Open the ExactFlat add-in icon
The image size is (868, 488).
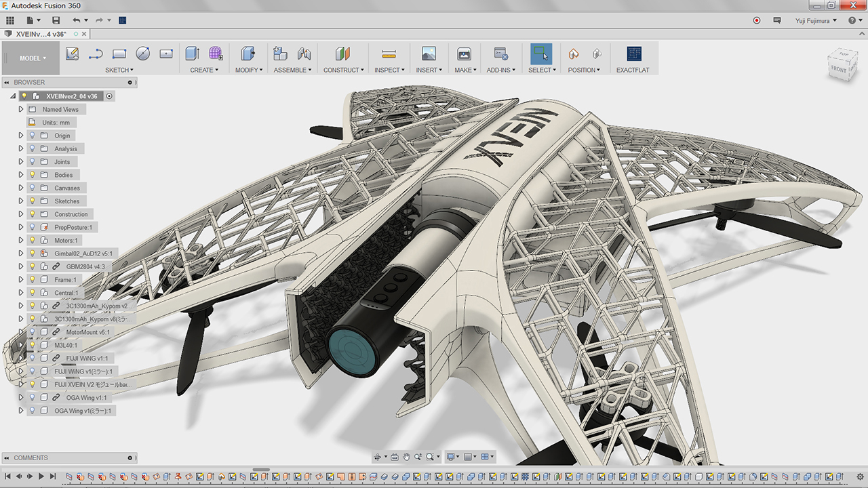click(634, 54)
